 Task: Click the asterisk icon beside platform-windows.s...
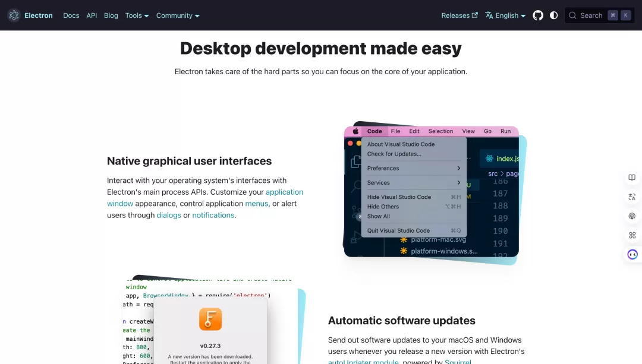tap(404, 251)
